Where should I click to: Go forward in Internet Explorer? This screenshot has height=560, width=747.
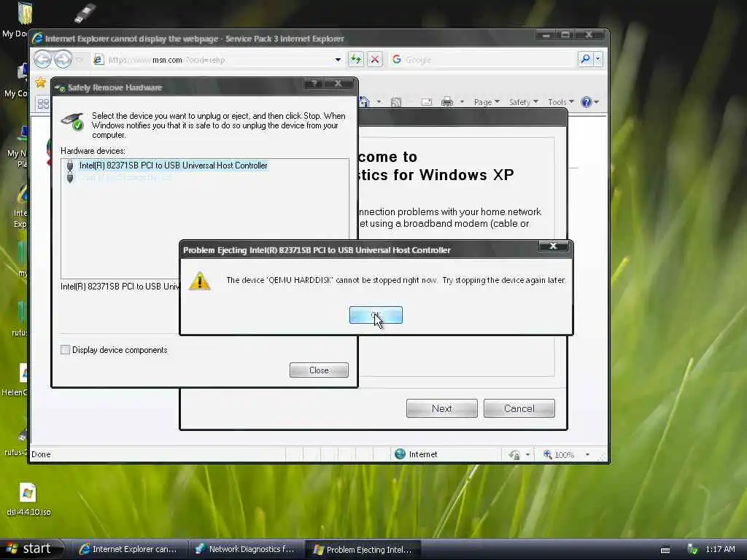coord(63,60)
